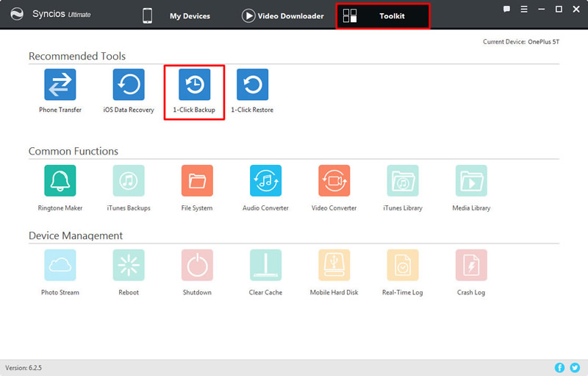Click the Reboot device icon
Image resolution: width=588 pixels, height=376 pixels.
[129, 265]
